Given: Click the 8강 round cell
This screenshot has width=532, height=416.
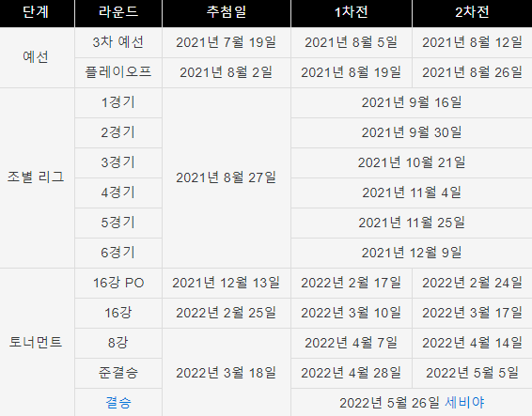Looking at the screenshot, I should [118, 343].
